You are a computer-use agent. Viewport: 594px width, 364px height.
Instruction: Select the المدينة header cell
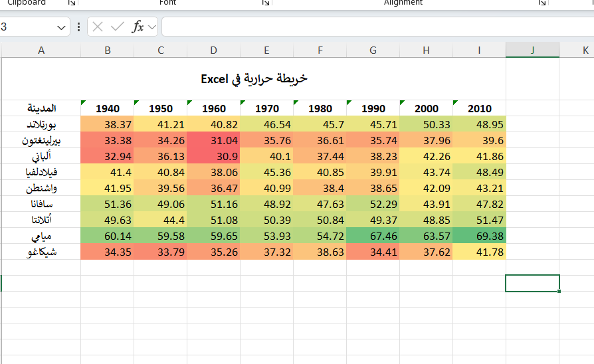point(41,108)
